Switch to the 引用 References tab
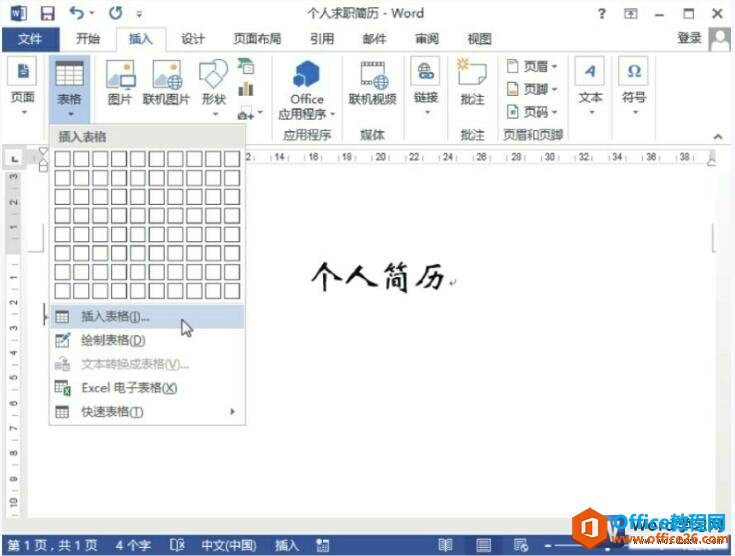Screen dimensions: 735x556 [x=322, y=39]
